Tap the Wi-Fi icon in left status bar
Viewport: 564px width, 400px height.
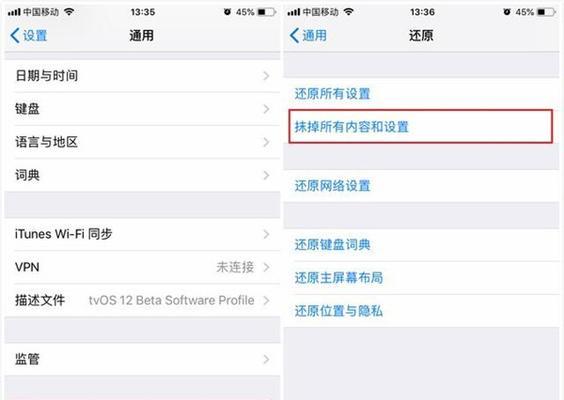click(x=69, y=12)
